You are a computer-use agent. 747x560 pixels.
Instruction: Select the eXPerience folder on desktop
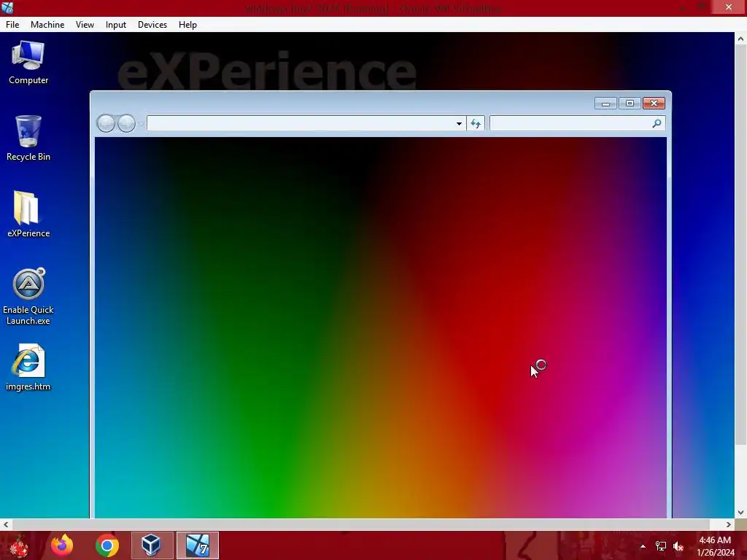[x=28, y=214]
